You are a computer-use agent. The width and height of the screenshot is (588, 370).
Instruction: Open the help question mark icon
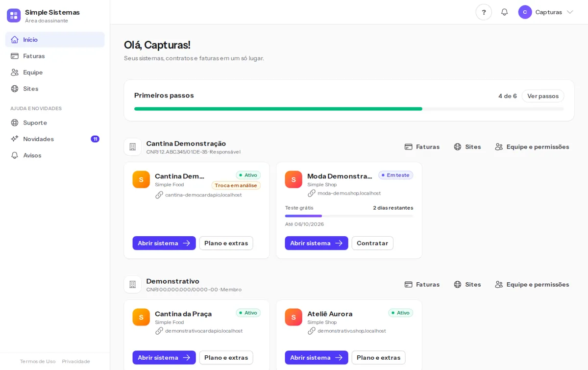point(484,12)
